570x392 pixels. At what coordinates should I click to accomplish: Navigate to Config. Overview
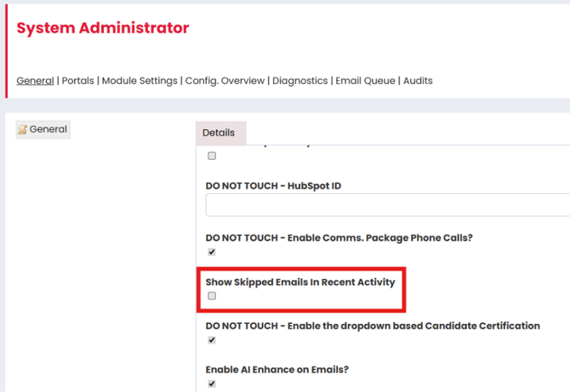(225, 81)
